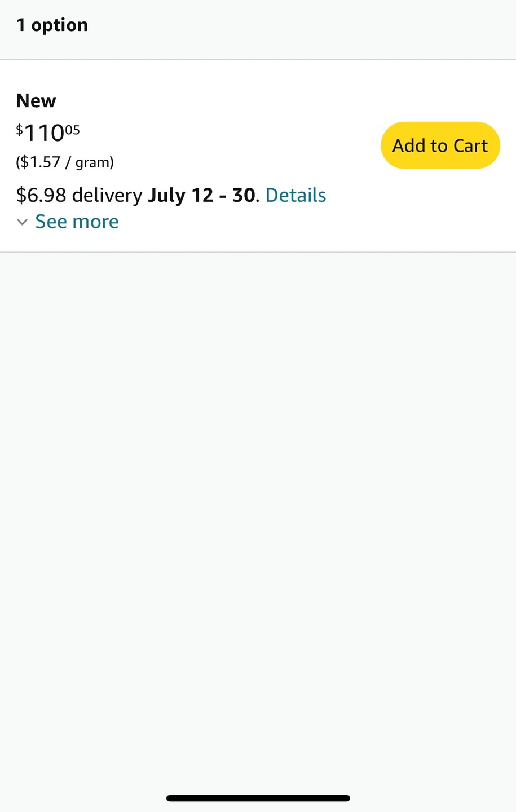
Task: Tap the $110 price amount
Action: click(44, 134)
